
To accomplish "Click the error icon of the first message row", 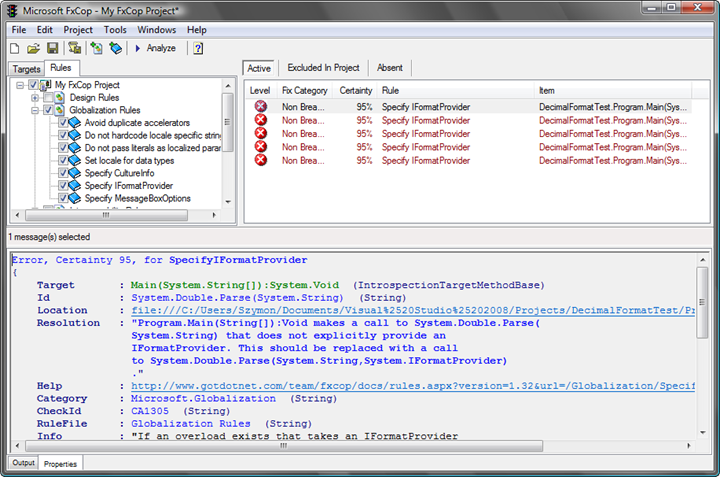I will coord(261,107).
